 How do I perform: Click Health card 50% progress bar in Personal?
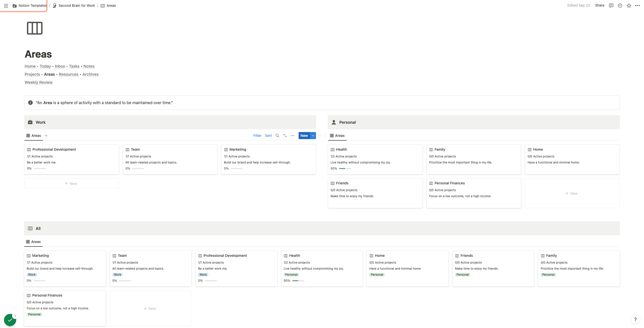pyautogui.click(x=345, y=169)
